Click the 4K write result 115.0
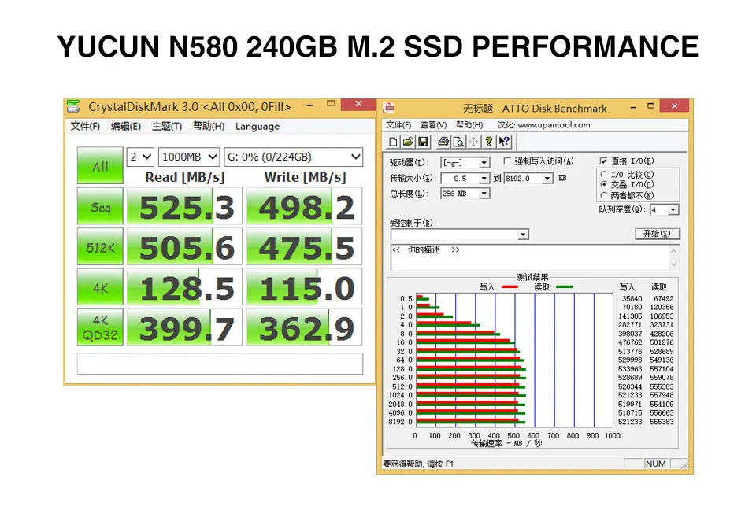Screen dimensions: 756x532 tap(304, 287)
